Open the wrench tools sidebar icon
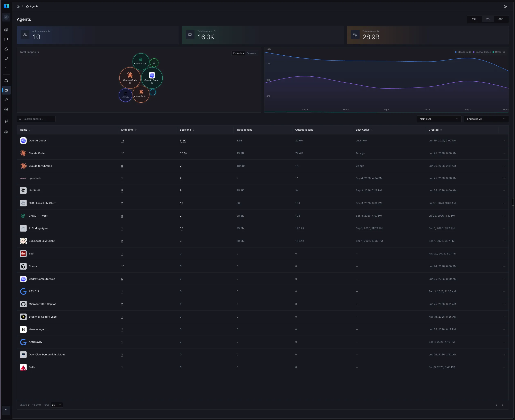The image size is (515, 420). 6,100
